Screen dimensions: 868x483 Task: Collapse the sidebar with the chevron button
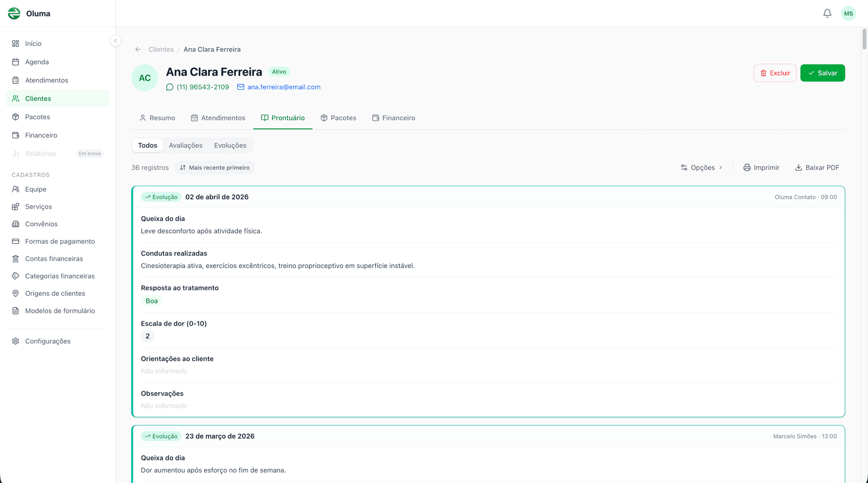pyautogui.click(x=115, y=41)
